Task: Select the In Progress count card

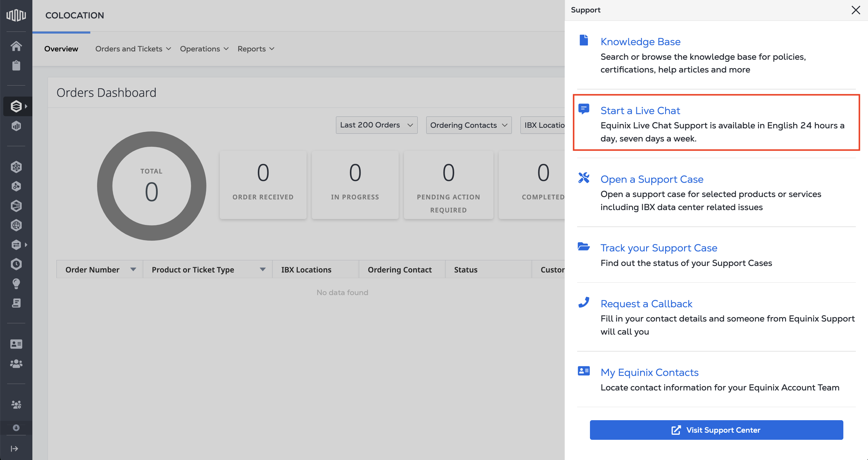Action: pos(355,185)
